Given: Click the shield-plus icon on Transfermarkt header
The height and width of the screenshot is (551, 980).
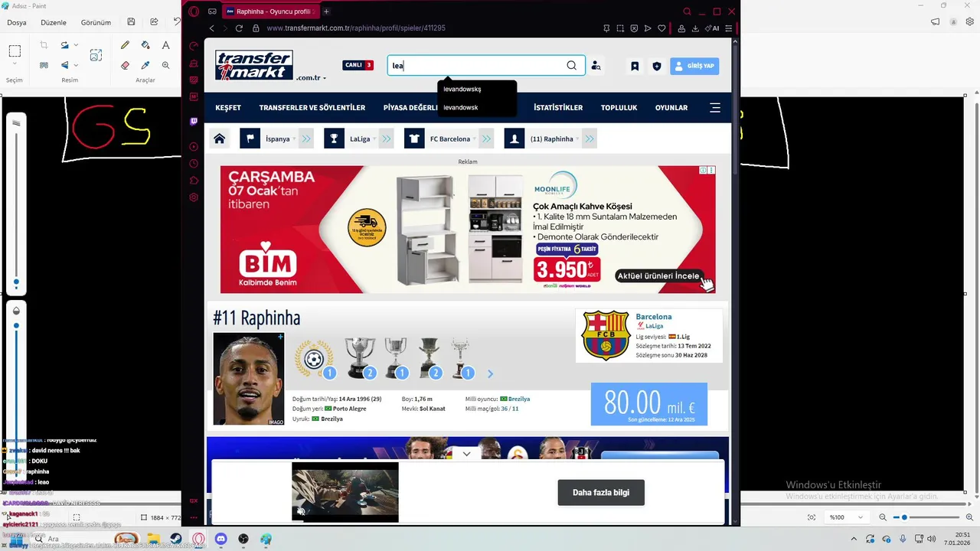Looking at the screenshot, I should click(656, 66).
